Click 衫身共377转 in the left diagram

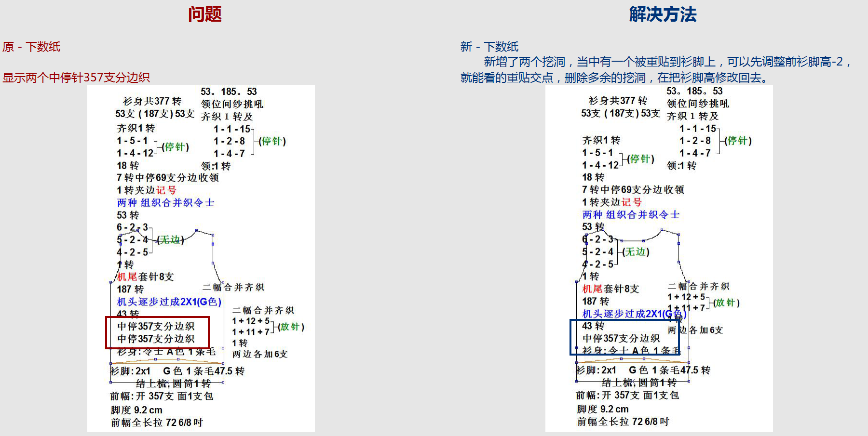(x=152, y=101)
